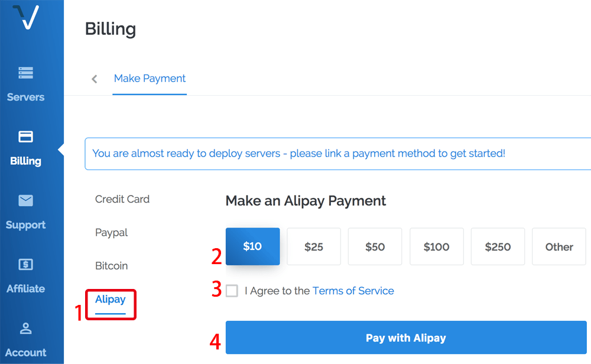The width and height of the screenshot is (591, 364).
Task: Click the Billing card icon
Action: pyautogui.click(x=26, y=137)
